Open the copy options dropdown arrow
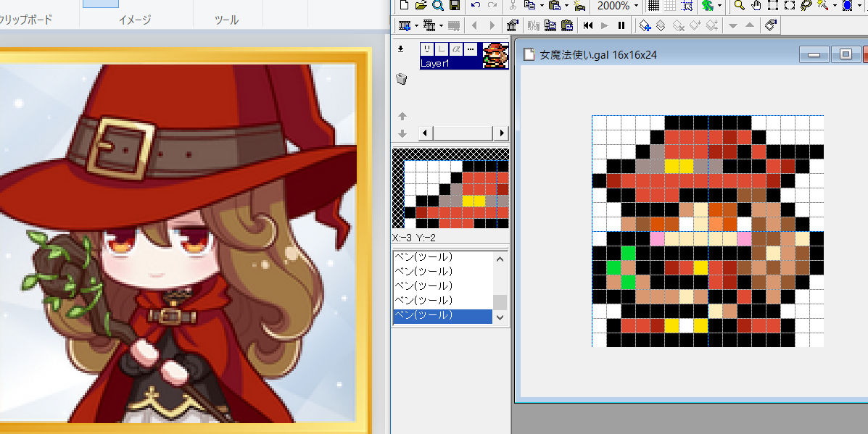This screenshot has width=868, height=434. click(541, 6)
